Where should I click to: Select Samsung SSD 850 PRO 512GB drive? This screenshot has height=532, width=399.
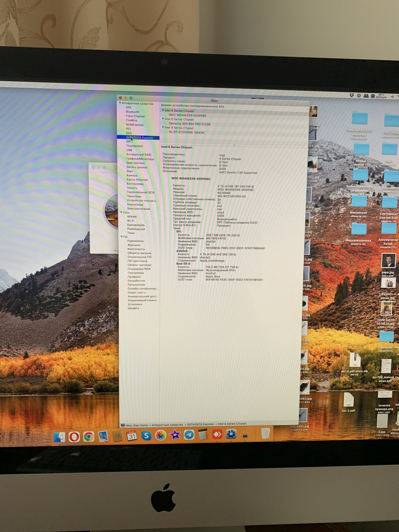pyautogui.click(x=189, y=124)
